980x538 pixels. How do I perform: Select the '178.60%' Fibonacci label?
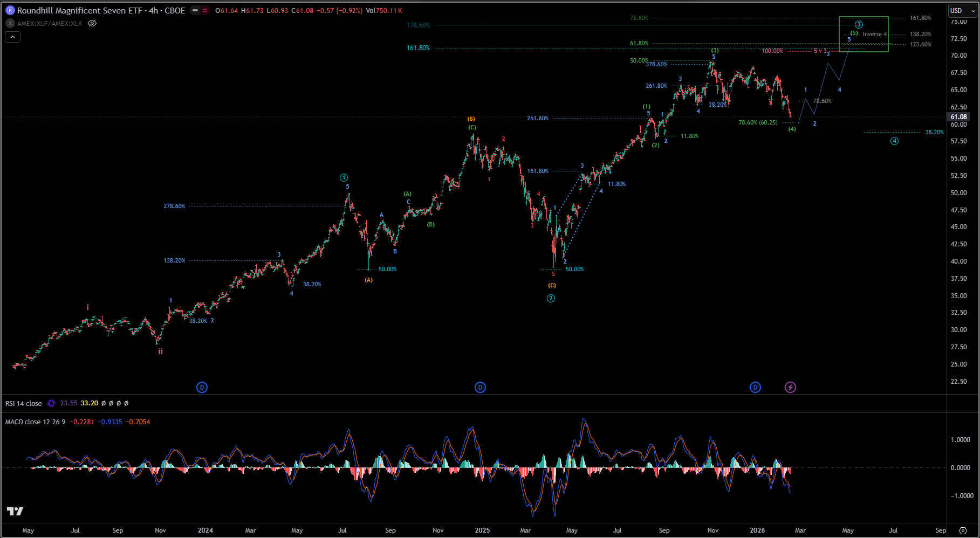coord(418,25)
